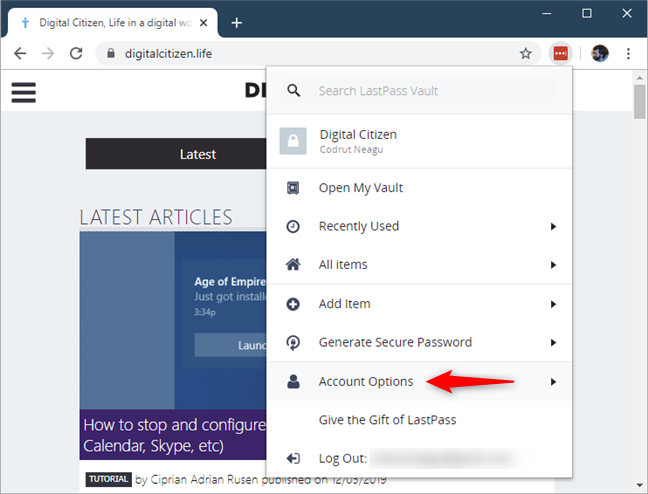
Task: Click the TUTORIAL badge
Action: (109, 479)
